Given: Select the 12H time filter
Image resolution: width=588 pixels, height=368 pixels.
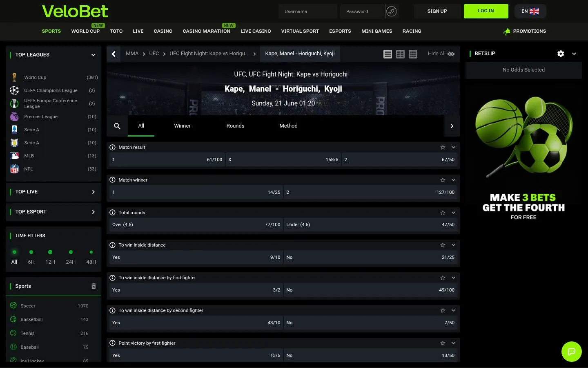Looking at the screenshot, I should point(50,257).
